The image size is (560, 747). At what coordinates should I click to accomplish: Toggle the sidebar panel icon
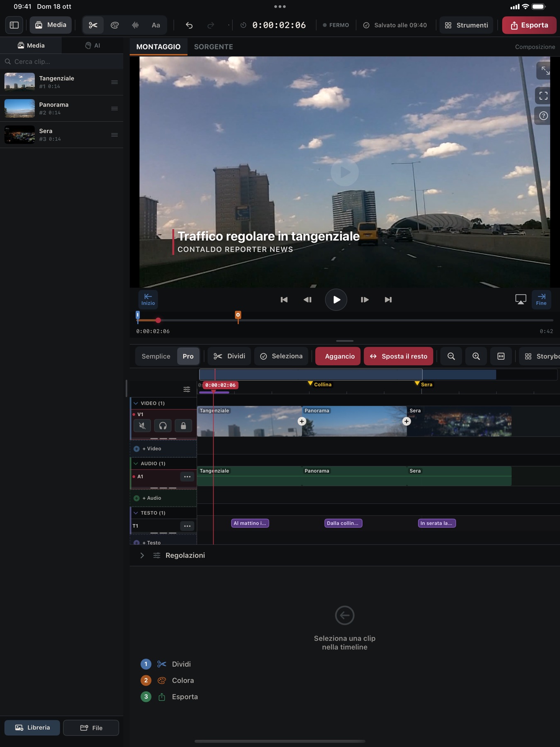tap(14, 25)
